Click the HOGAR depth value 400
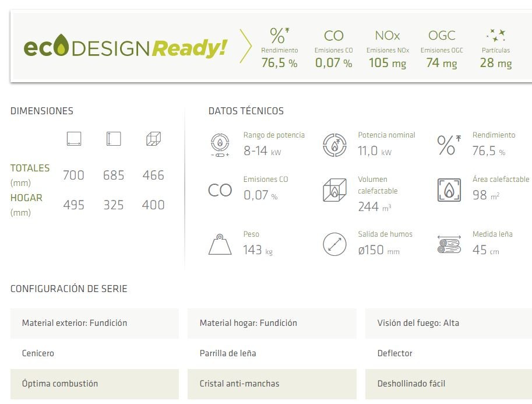 click(153, 205)
